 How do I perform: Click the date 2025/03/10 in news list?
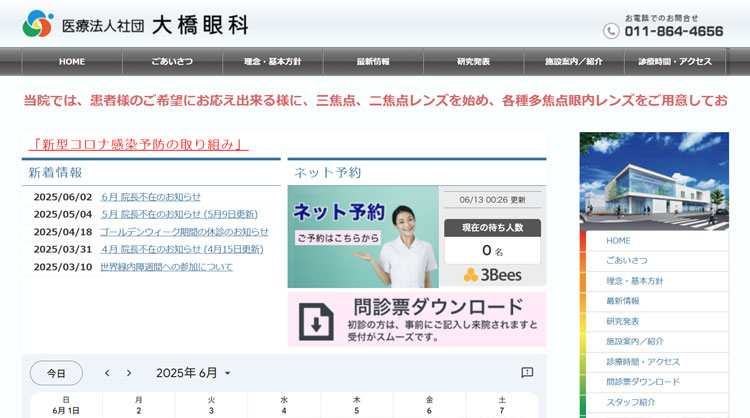[x=63, y=267]
